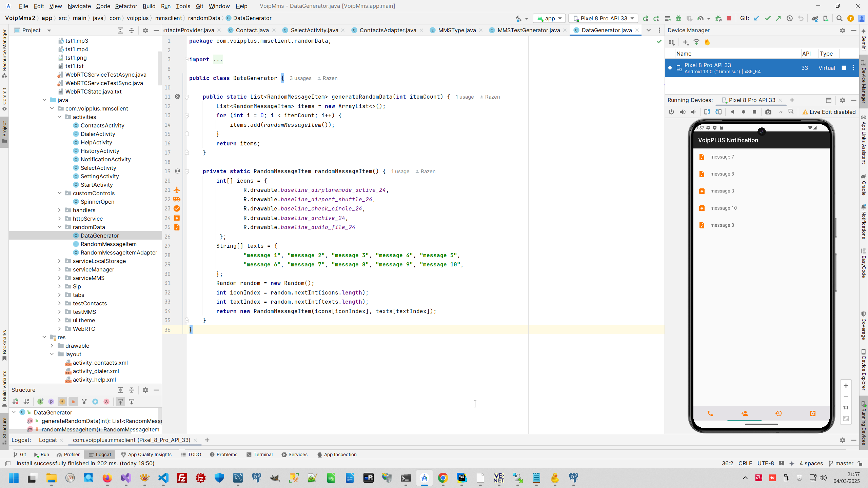The width and height of the screenshot is (868, 488).
Task: Stop the running app
Action: point(729,18)
